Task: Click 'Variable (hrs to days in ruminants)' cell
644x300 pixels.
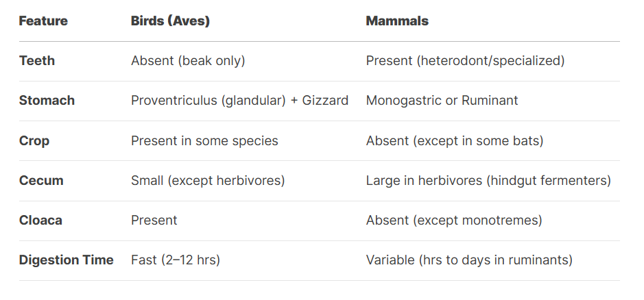Action: (x=469, y=260)
